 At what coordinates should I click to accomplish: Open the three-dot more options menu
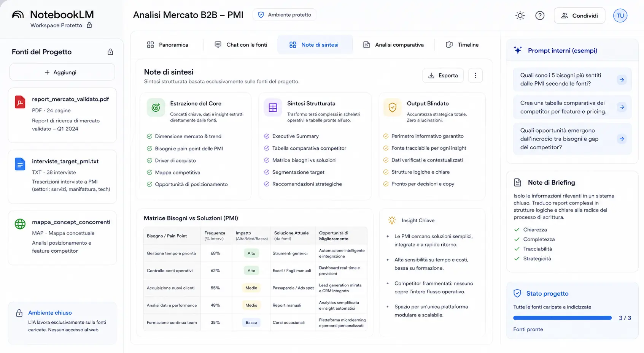(x=475, y=76)
